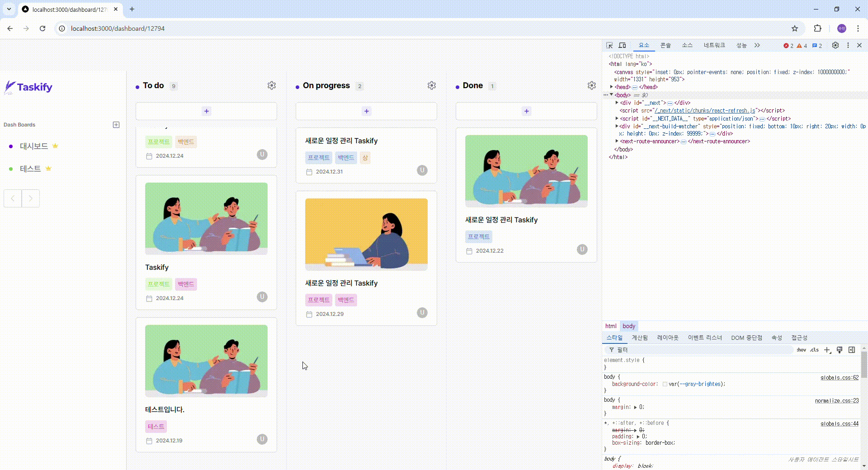Open the 테스트 dashboard
Viewport: 868px width, 470px height.
30,169
